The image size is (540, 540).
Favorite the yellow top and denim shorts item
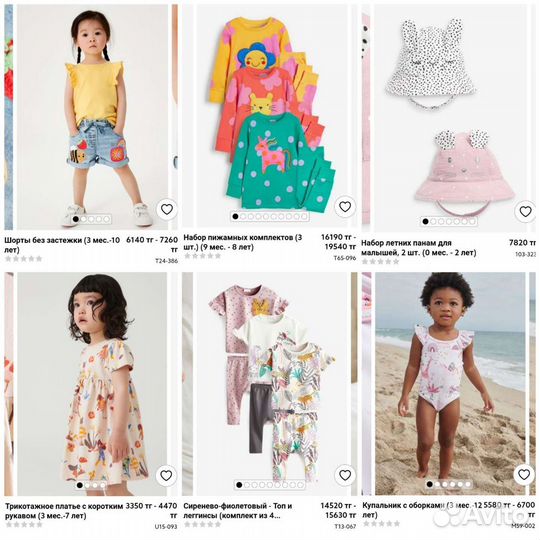(x=167, y=209)
